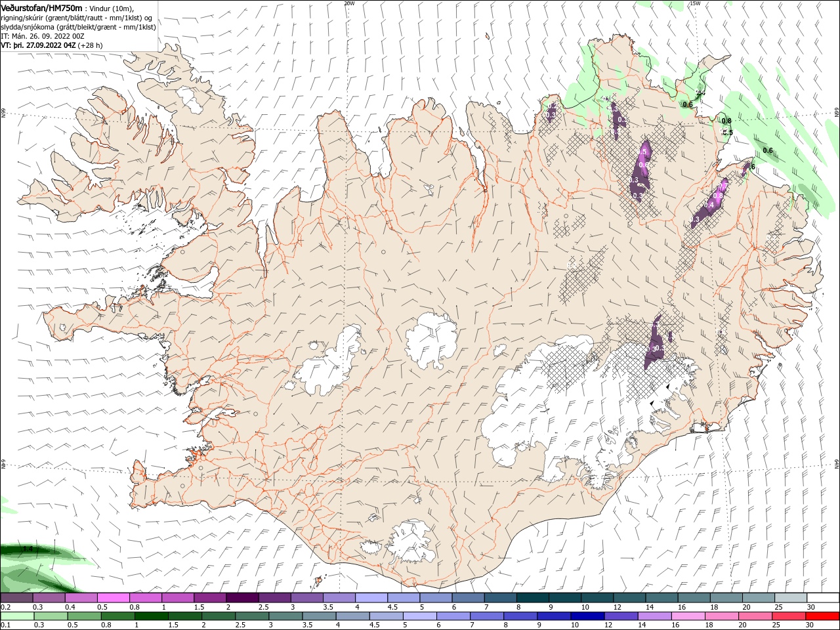Choose the pale grey 25 swatch in the snow legend

791,598
